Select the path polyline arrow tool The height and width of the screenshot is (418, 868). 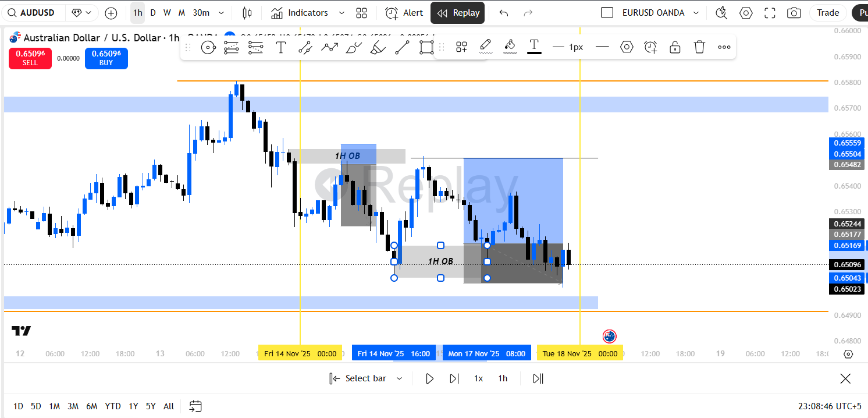click(330, 48)
